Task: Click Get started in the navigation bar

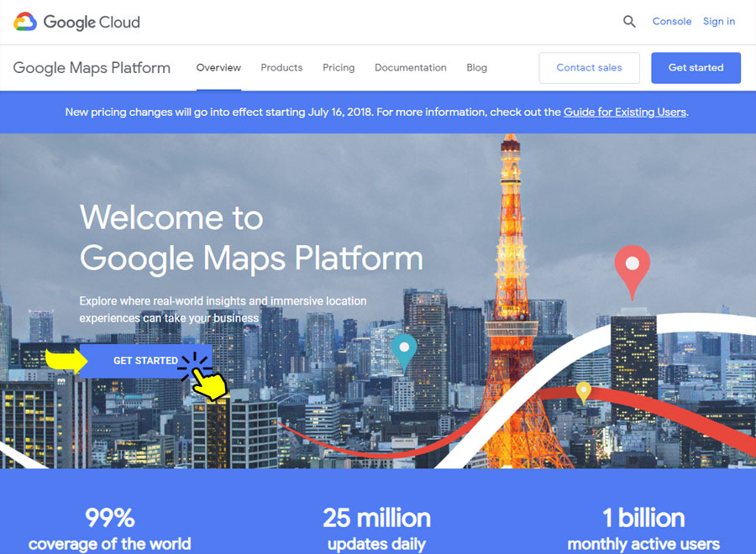Action: click(696, 68)
